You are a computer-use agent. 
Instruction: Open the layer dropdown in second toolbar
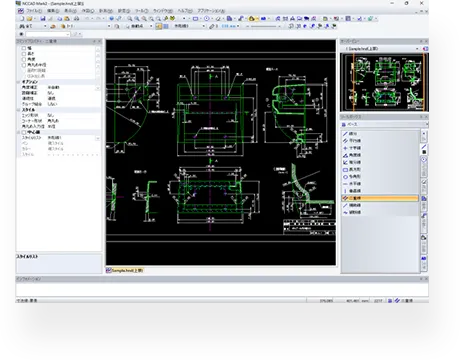[x=109, y=26]
